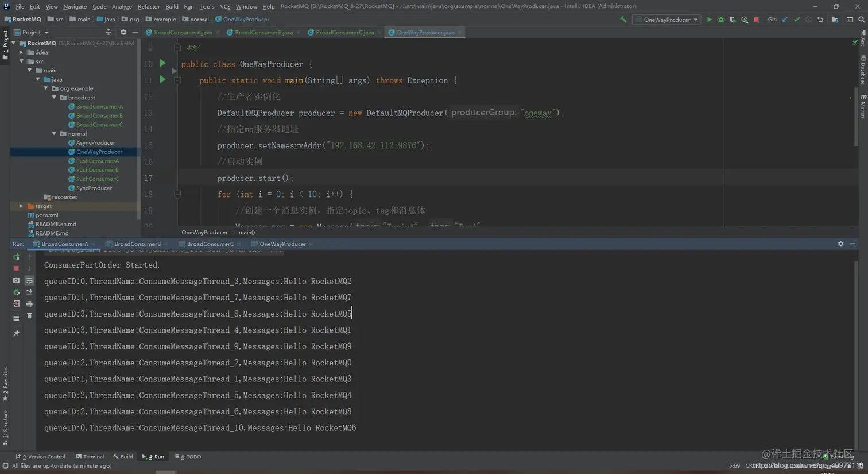The height and width of the screenshot is (474, 868).
Task: Switch to BroadConsumerC run tab
Action: 210,244
